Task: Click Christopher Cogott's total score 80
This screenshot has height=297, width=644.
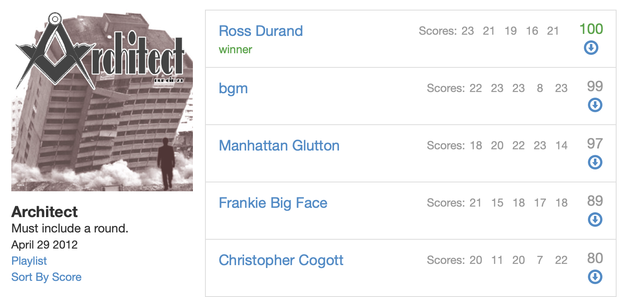Action: 595,258
